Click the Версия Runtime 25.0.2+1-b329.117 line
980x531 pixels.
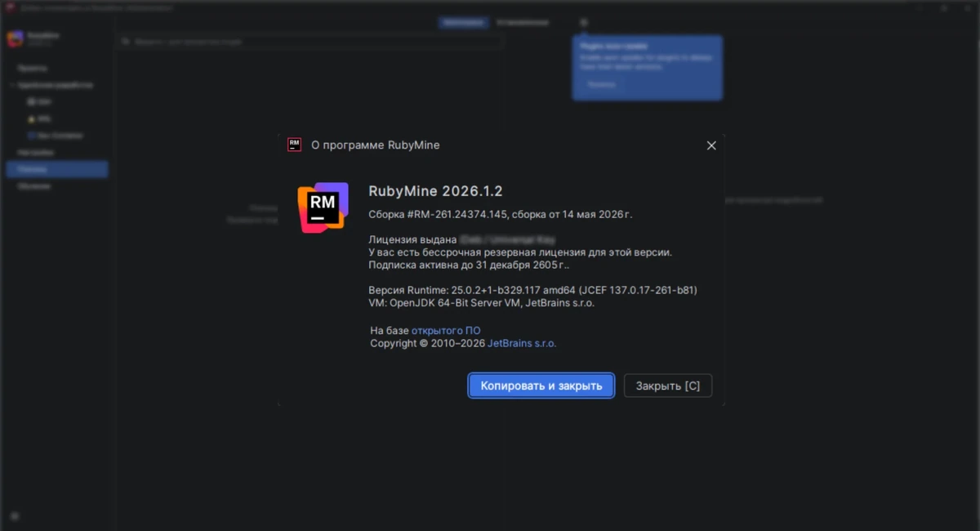click(532, 290)
